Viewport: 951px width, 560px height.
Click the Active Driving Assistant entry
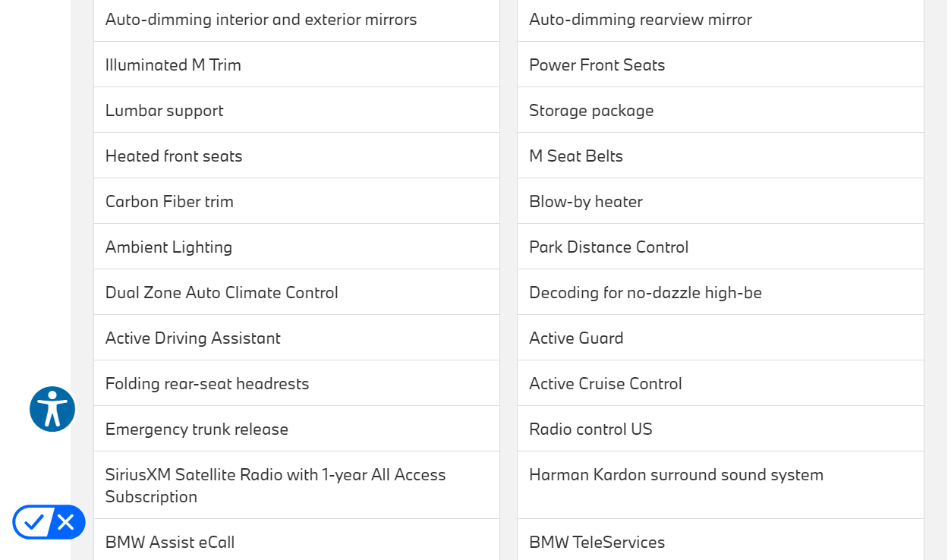click(193, 338)
